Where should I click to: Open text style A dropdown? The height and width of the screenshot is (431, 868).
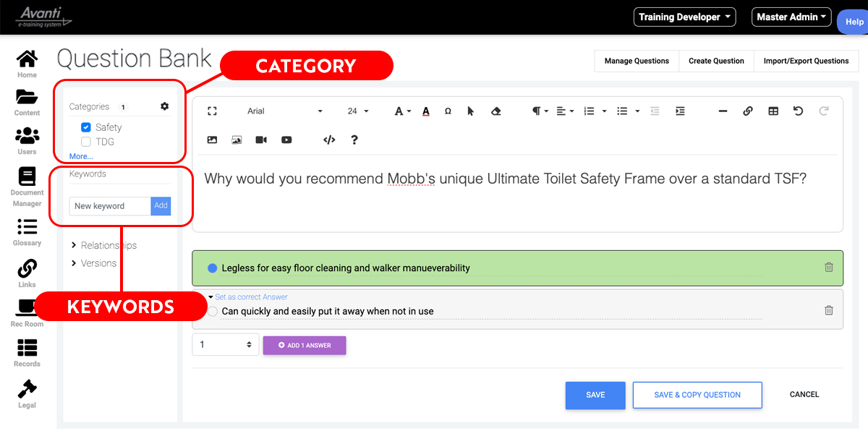402,111
